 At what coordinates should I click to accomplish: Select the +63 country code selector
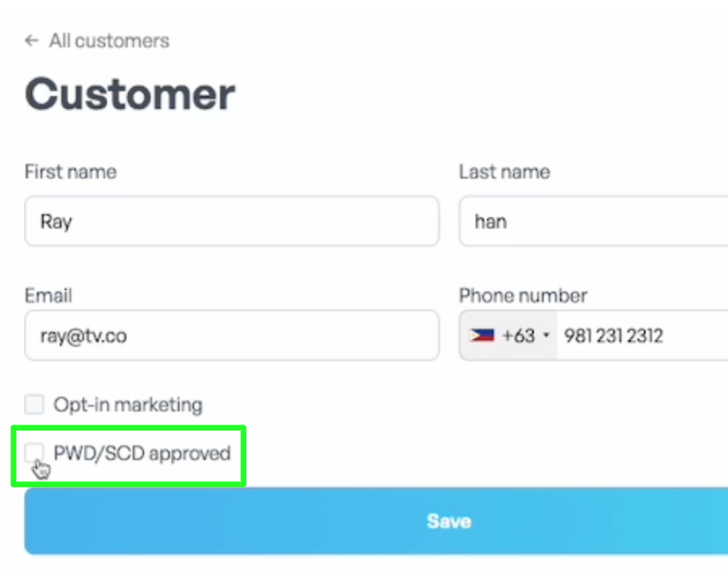(508, 335)
